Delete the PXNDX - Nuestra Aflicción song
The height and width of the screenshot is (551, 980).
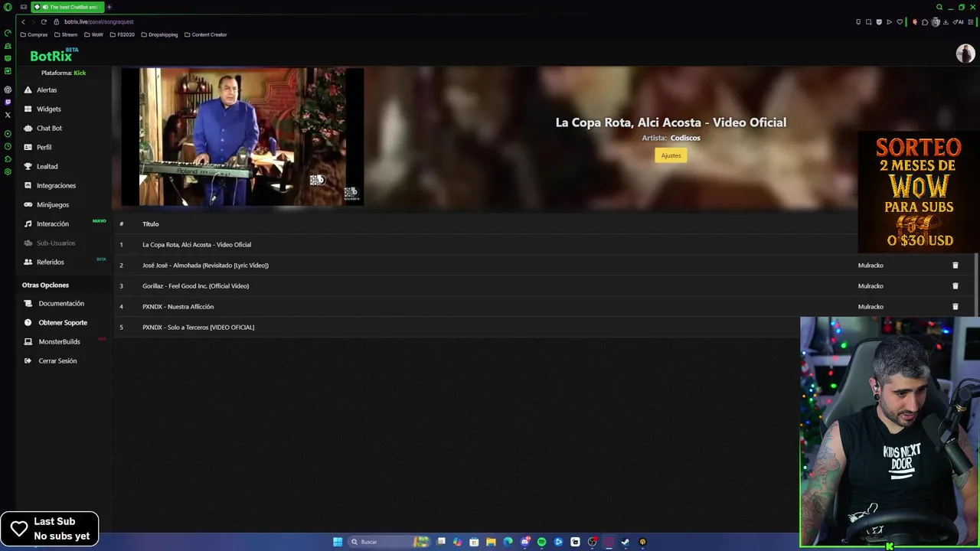(x=955, y=306)
